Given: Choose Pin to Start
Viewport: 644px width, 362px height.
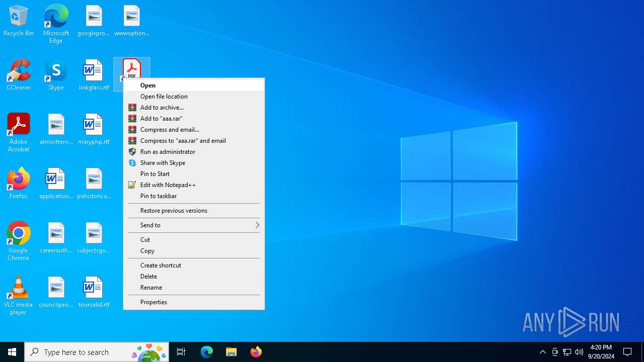Looking at the screenshot, I should pos(194,174).
